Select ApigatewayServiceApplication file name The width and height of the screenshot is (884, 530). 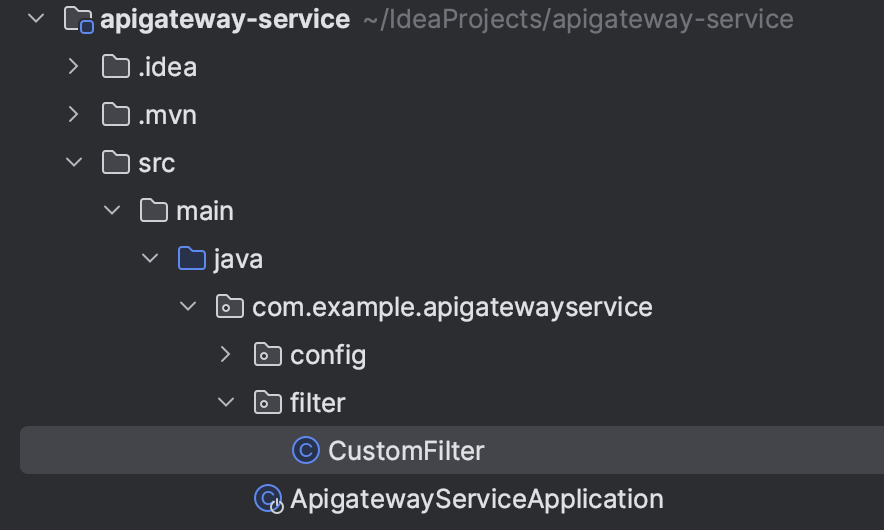point(476,498)
